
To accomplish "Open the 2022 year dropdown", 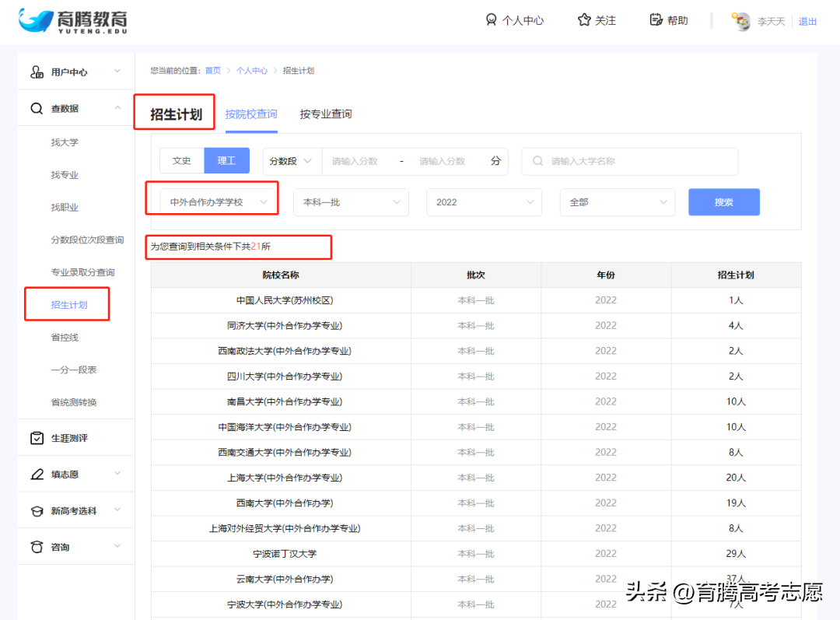I will click(x=484, y=201).
